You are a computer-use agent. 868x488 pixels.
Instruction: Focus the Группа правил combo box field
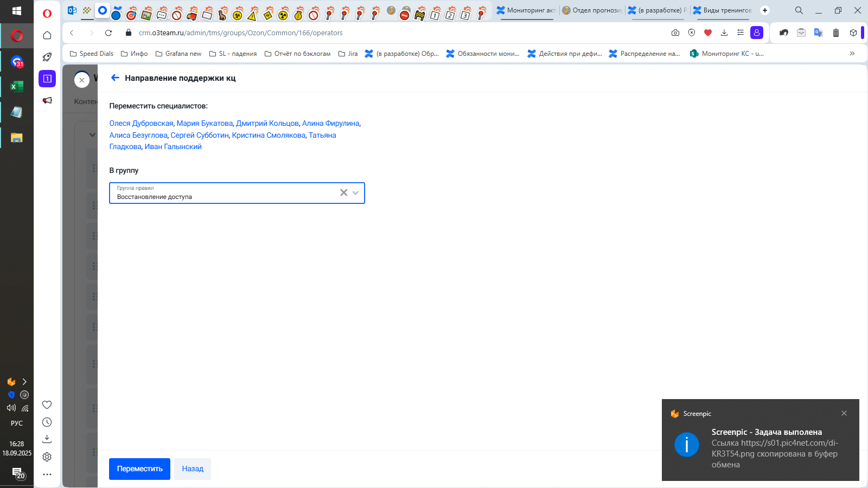pos(237,193)
